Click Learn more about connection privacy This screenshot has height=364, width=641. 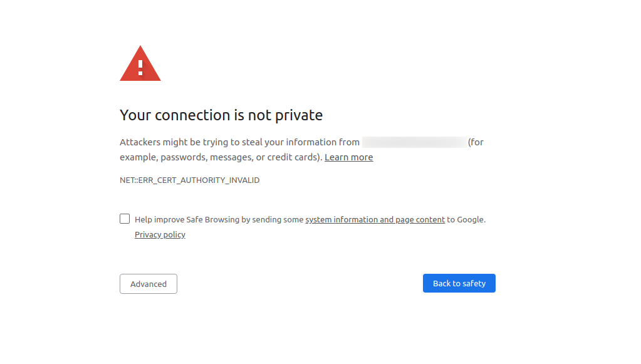pos(348,157)
